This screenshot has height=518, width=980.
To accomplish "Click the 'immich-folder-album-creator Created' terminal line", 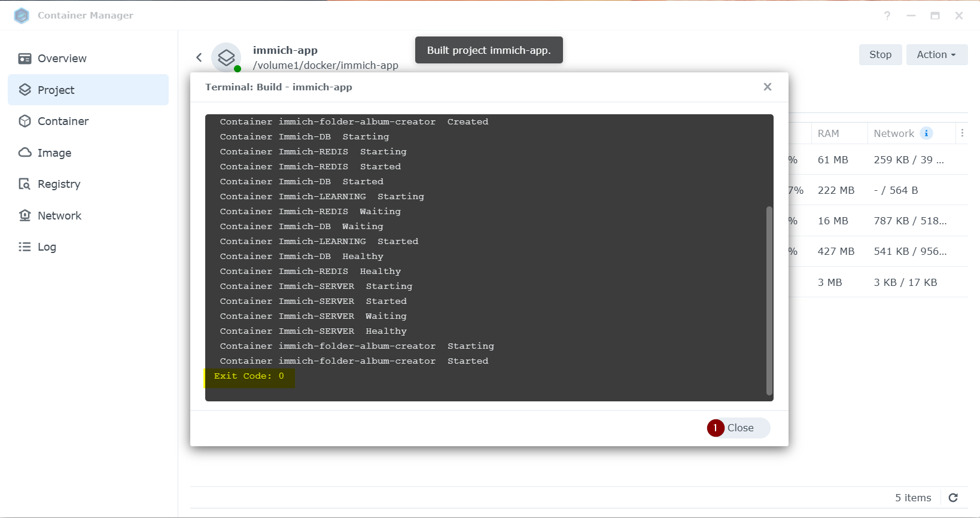I will click(x=354, y=122).
